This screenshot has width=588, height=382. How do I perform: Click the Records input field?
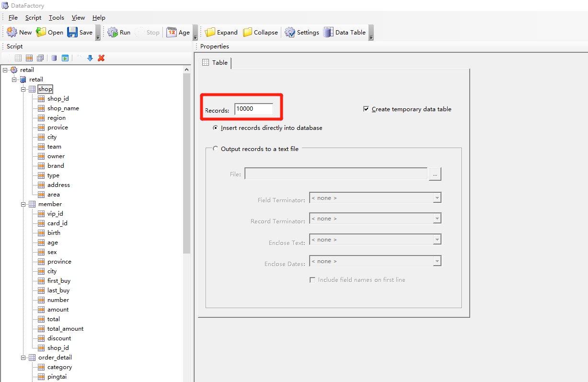[254, 109]
